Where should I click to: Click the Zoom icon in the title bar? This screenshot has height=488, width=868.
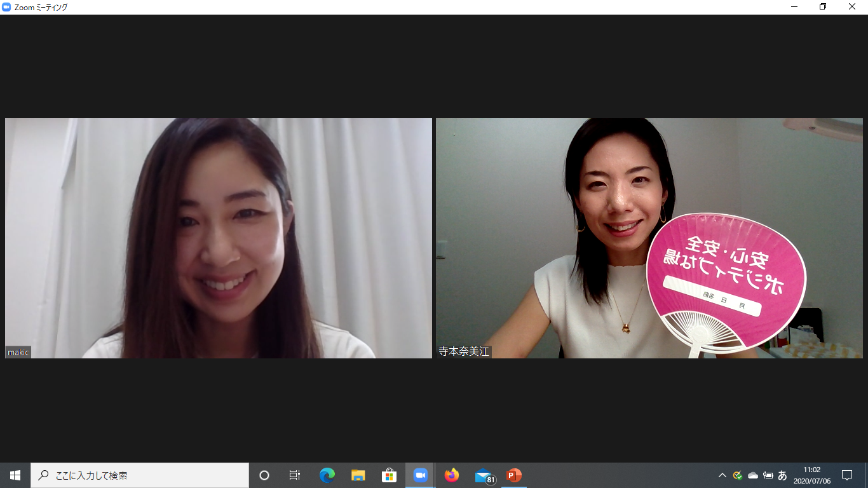7,7
